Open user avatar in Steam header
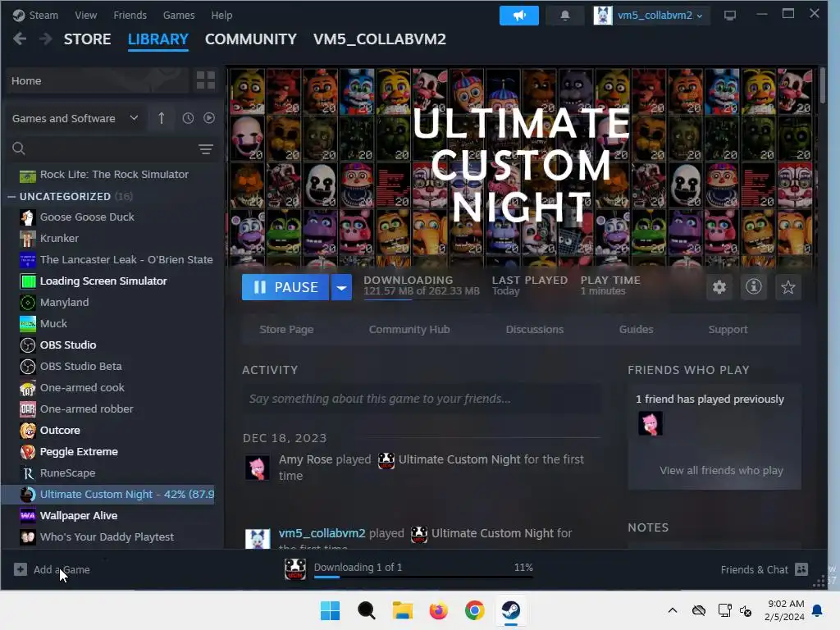Viewport: 840px width, 630px height. 603,16
